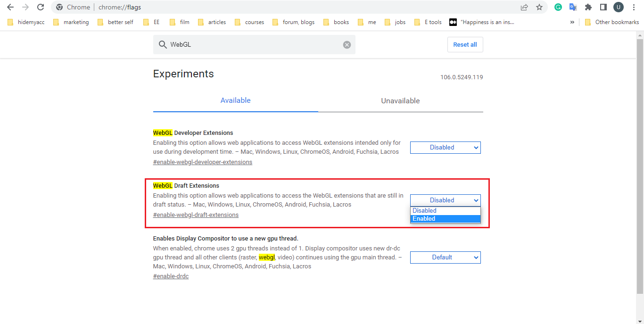Open the Grammarly extension icon
The width and height of the screenshot is (644, 324).
coord(558,7)
